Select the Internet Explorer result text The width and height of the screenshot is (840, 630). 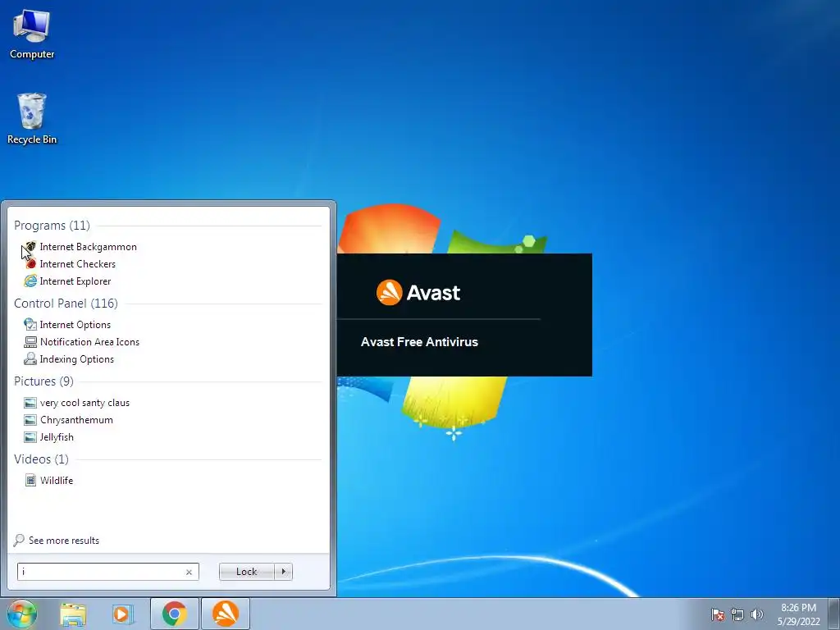click(75, 281)
